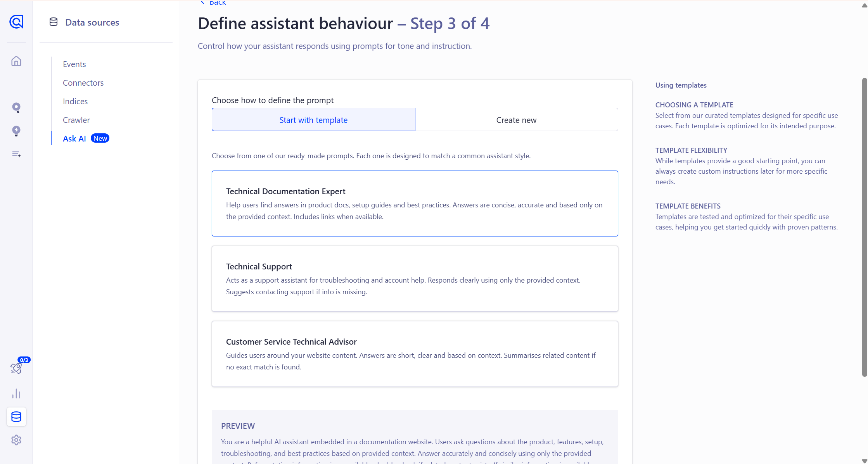
Task: Click the page vertical scrollbar
Action: (x=864, y=227)
